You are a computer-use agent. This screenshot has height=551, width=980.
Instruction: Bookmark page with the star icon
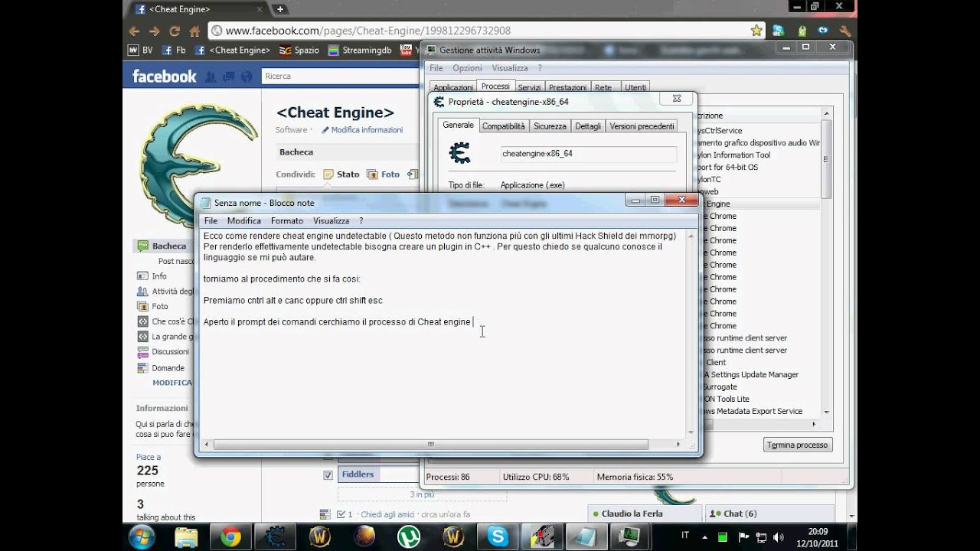(x=756, y=31)
